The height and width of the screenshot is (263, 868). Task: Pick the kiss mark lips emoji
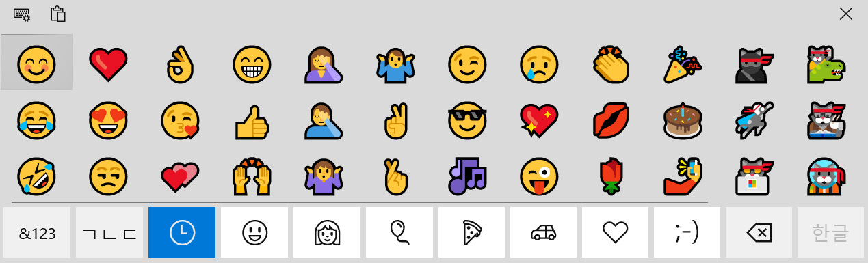point(612,121)
